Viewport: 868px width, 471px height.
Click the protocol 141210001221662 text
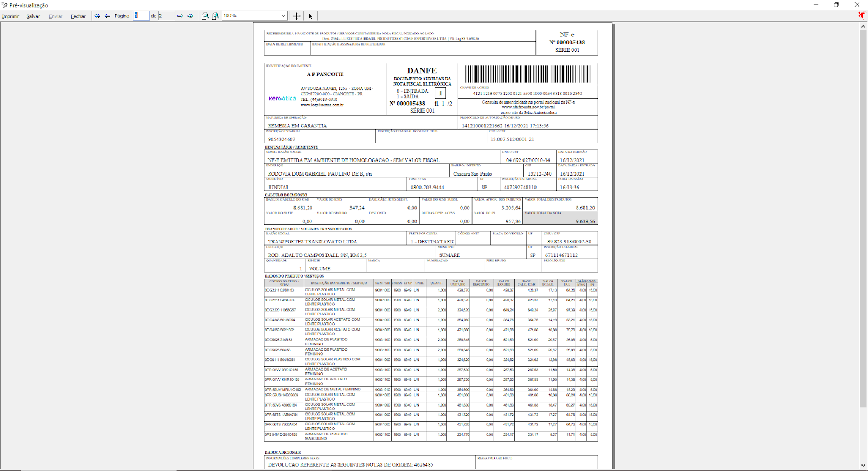tap(505, 126)
